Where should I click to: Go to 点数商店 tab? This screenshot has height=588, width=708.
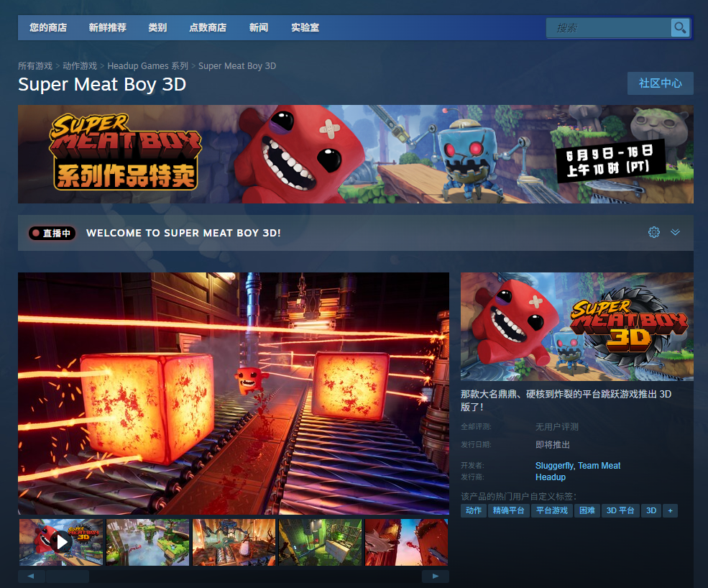coord(208,27)
